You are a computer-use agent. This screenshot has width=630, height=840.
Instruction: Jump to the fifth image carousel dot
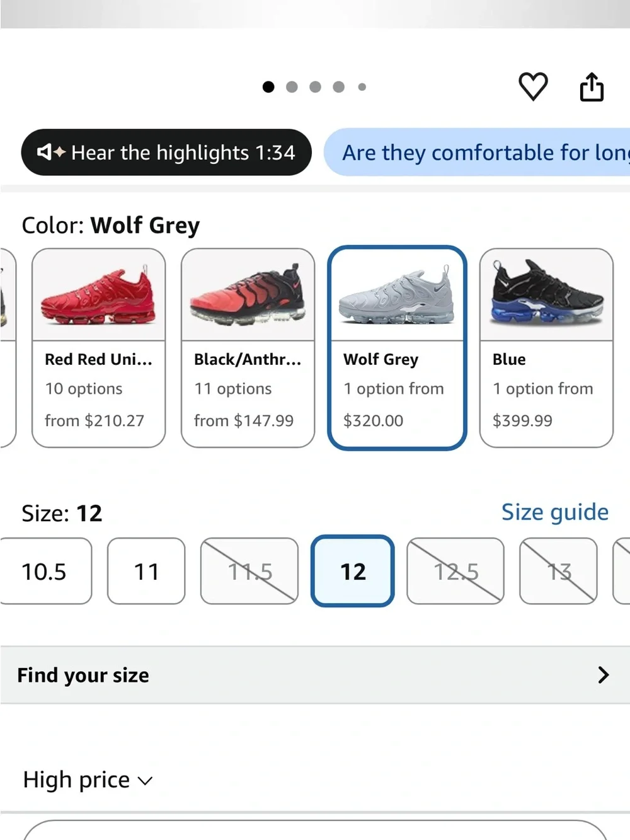pos(362,87)
